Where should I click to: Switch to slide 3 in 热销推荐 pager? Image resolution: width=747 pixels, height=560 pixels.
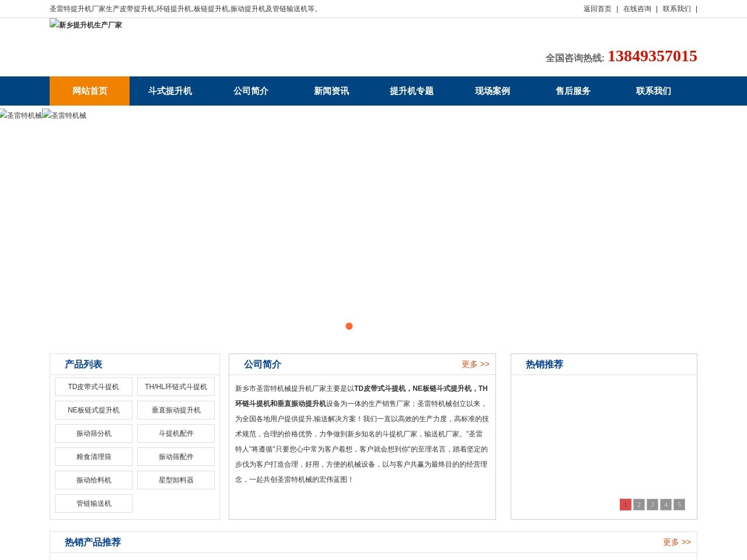(x=652, y=505)
